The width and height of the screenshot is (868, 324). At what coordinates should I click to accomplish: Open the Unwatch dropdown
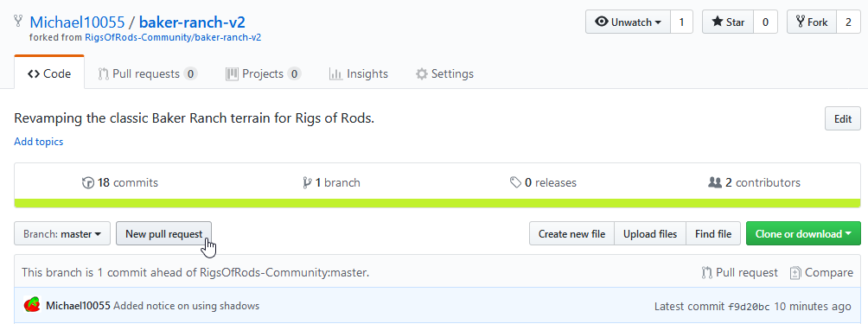click(628, 22)
